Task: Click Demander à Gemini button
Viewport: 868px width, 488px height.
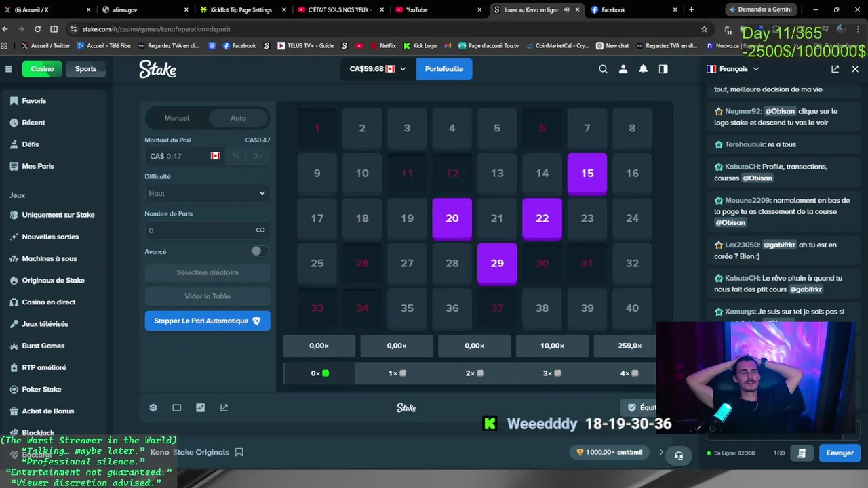Action: (x=760, y=9)
